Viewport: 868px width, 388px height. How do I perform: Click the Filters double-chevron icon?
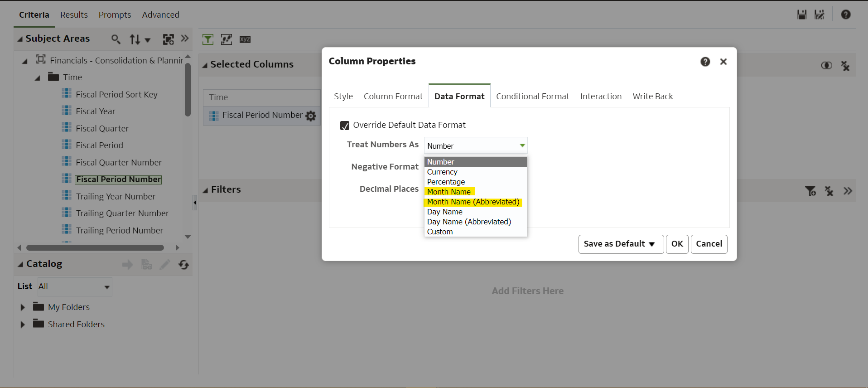(x=848, y=191)
